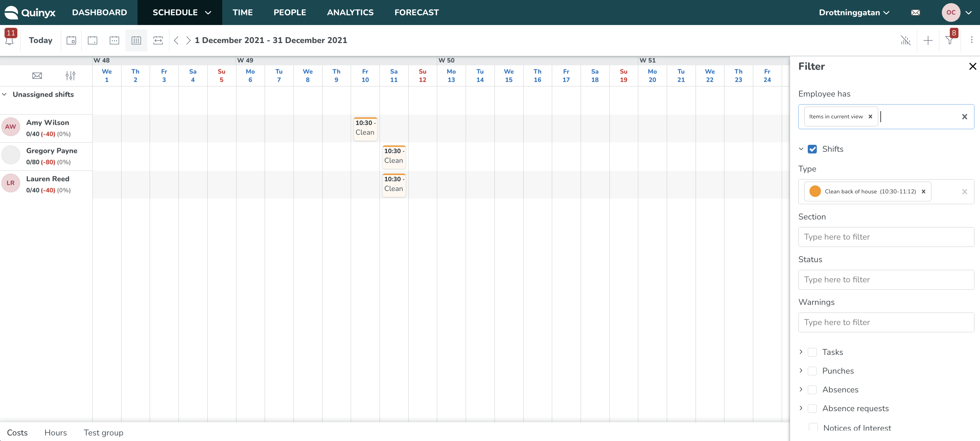Image resolution: width=980 pixels, height=441 pixels.
Task: Click the envelope icon above employee list
Action: point(37,76)
